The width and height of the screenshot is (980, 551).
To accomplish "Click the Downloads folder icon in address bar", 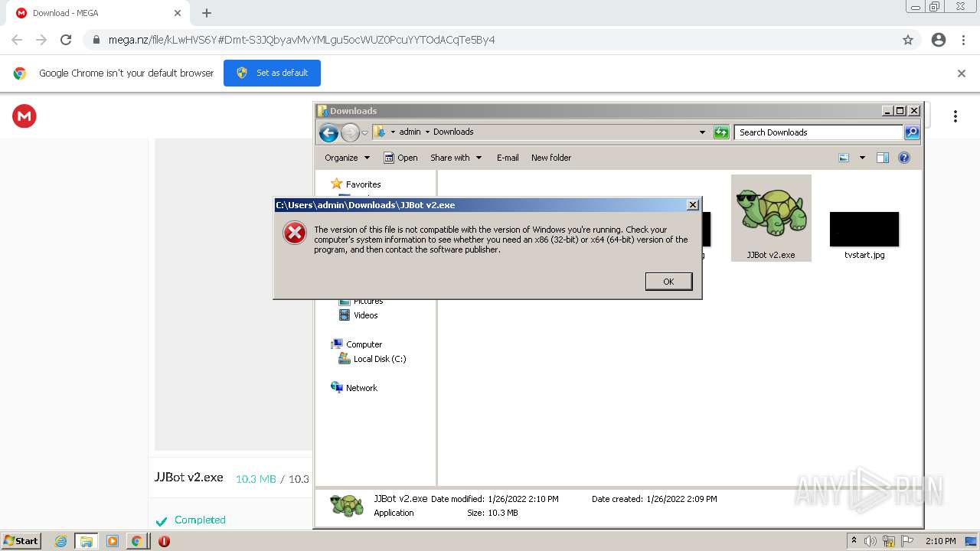I will [380, 132].
